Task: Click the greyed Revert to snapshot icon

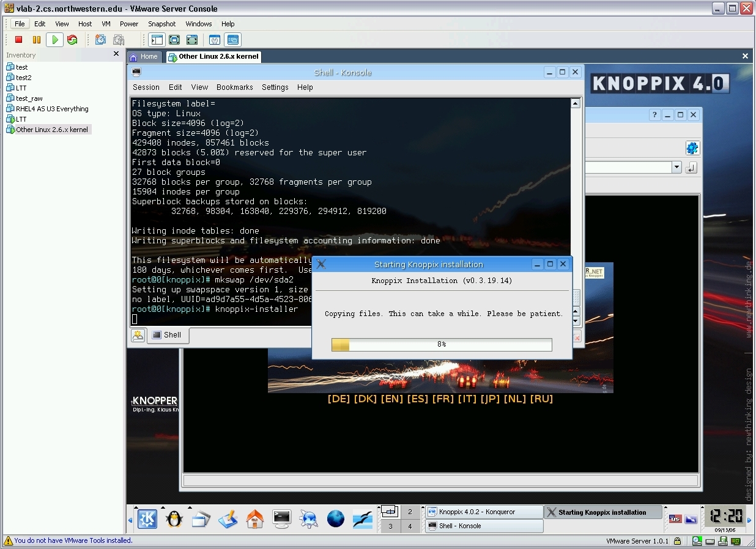Action: click(119, 40)
